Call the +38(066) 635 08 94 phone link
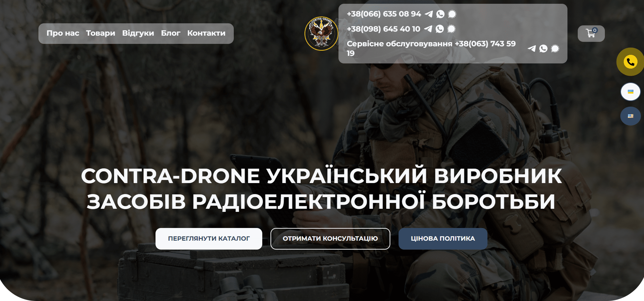644x301 pixels. click(x=384, y=14)
